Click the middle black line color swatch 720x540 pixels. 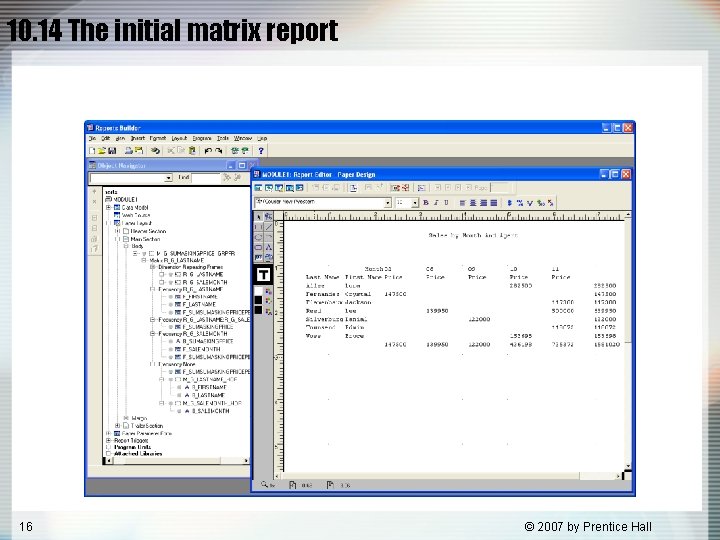pyautogui.click(x=259, y=300)
